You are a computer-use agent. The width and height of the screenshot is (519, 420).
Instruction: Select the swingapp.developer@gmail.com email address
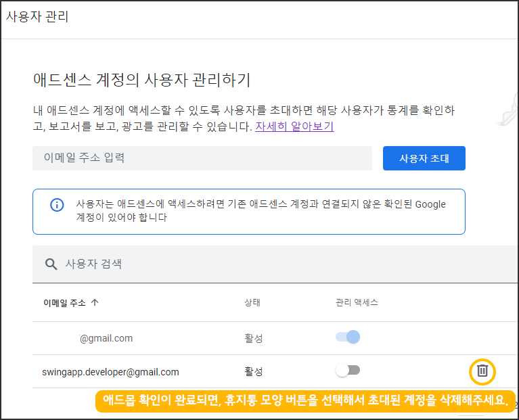(x=110, y=371)
